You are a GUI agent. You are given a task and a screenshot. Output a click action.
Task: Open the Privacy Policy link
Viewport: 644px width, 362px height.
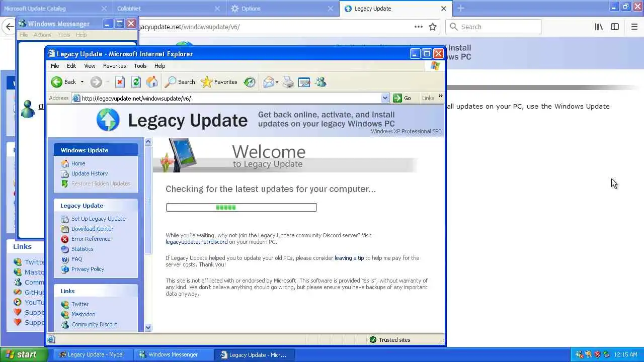[x=88, y=269]
